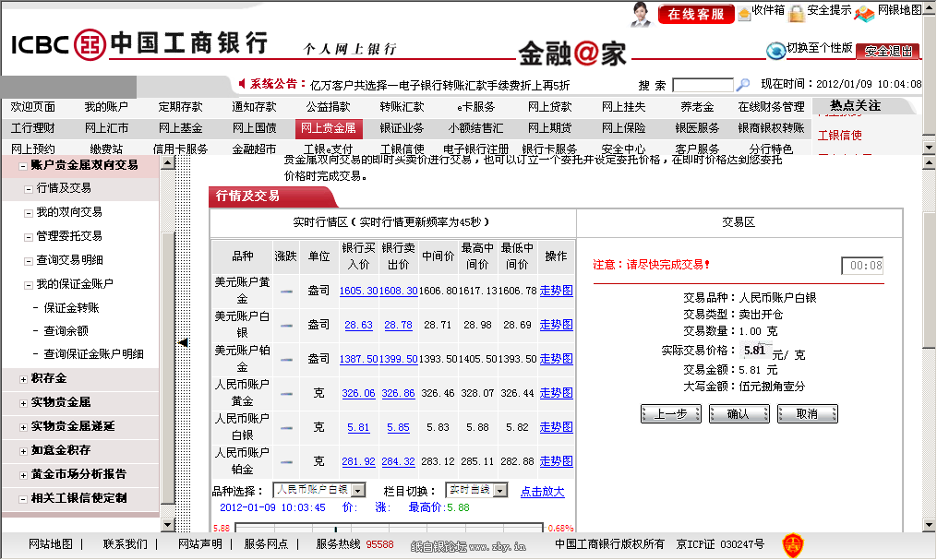Open 品种选择 product dropdown
Viewport: 937px width, 560px height.
click(358, 490)
